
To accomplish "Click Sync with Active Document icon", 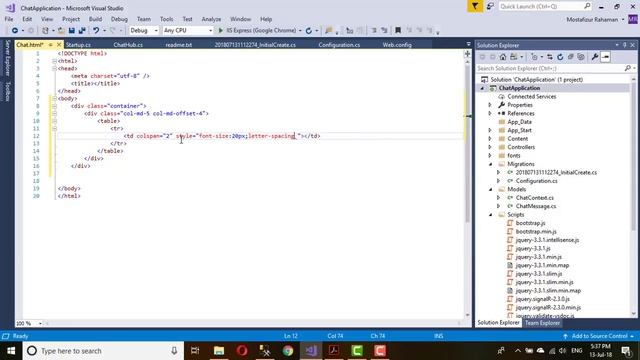I will click(550, 57).
